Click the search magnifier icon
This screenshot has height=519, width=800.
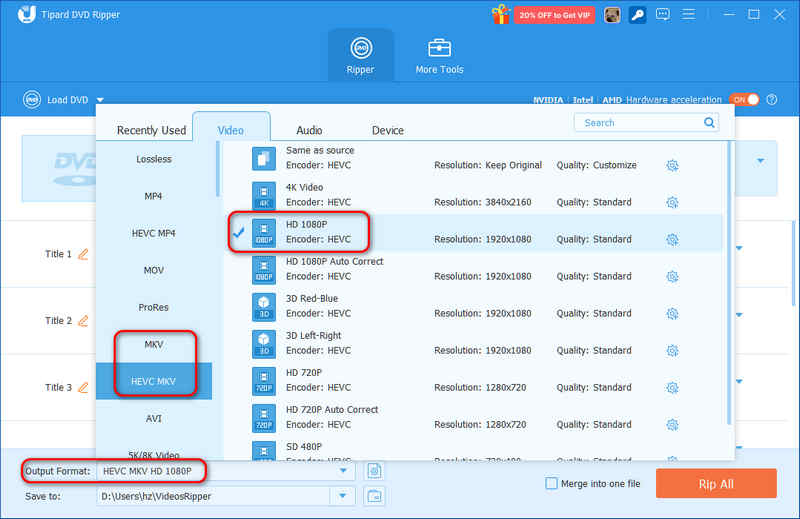tap(709, 122)
